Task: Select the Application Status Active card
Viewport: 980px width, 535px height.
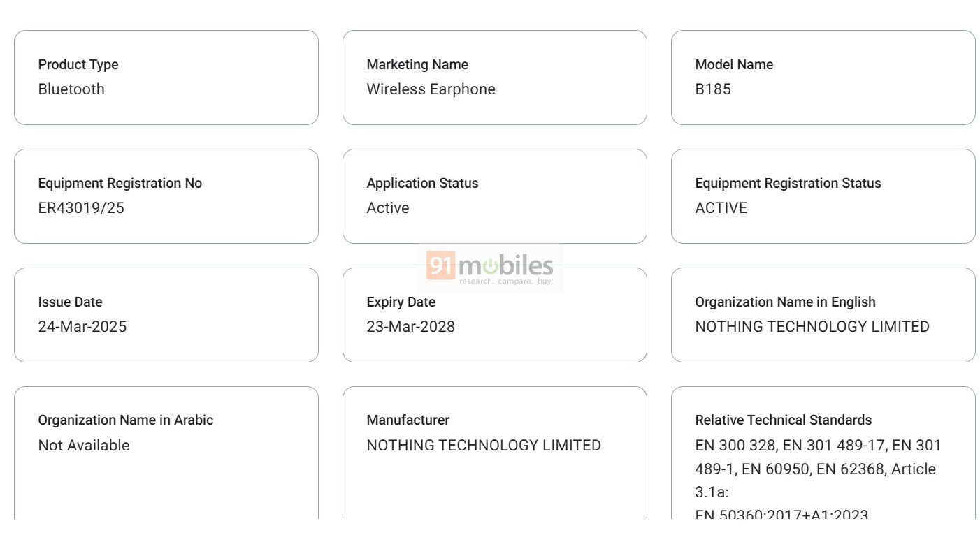Action: click(495, 196)
